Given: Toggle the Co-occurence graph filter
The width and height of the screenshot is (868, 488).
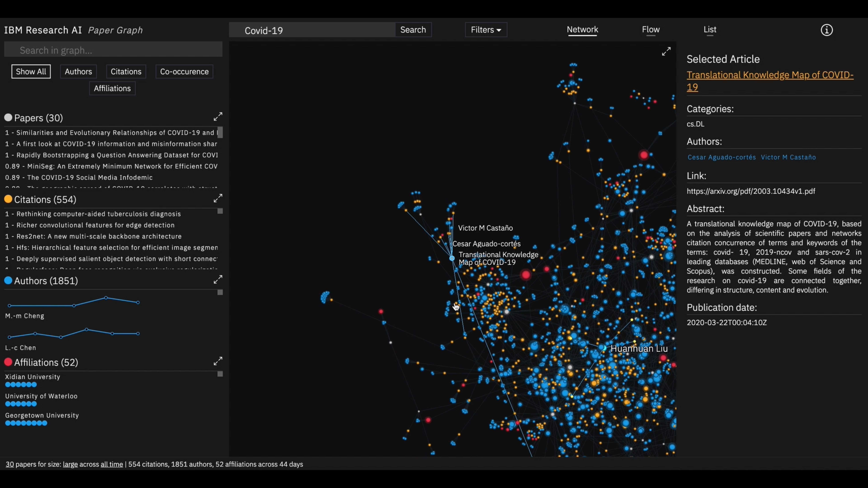Looking at the screenshot, I should pyautogui.click(x=184, y=72).
